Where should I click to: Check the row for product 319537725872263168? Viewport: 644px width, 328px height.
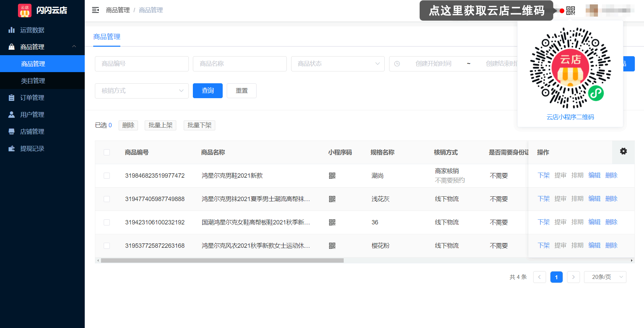coord(107,246)
